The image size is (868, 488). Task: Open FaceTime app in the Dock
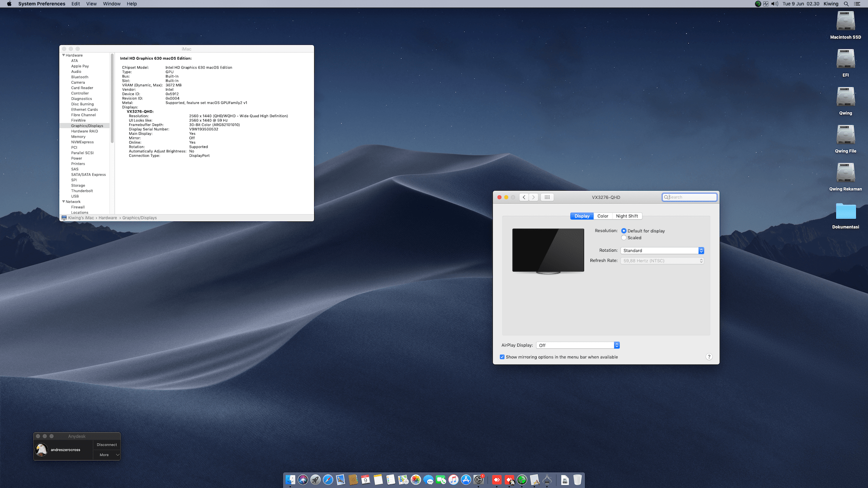[441, 480]
